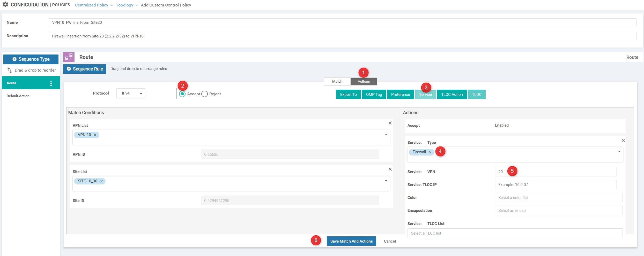644x256 pixels.
Task: Click Save Match And Actions button
Action: [351, 241]
